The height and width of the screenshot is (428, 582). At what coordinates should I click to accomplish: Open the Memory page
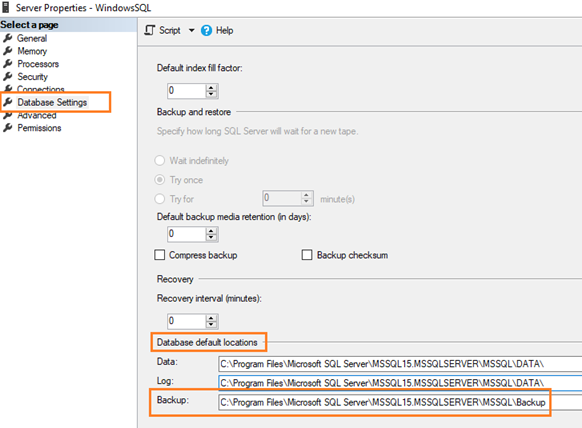point(32,51)
